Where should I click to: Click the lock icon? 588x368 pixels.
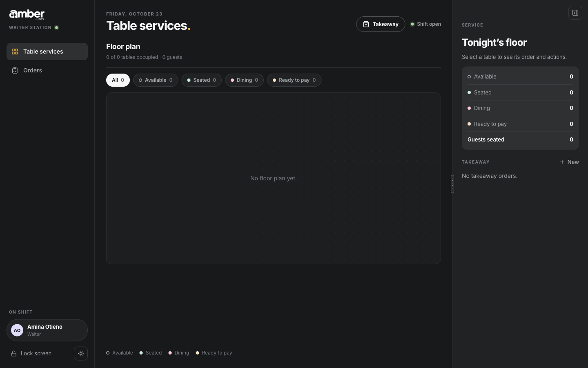pyautogui.click(x=13, y=354)
